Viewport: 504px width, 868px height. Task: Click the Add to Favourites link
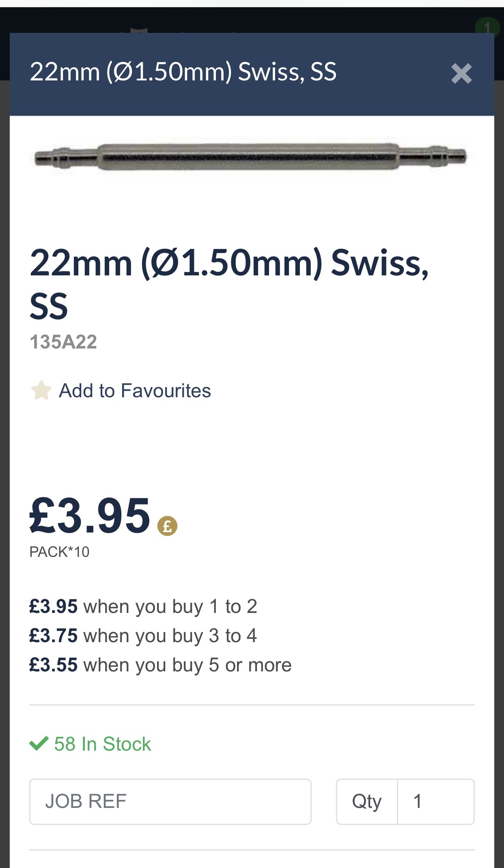[135, 391]
